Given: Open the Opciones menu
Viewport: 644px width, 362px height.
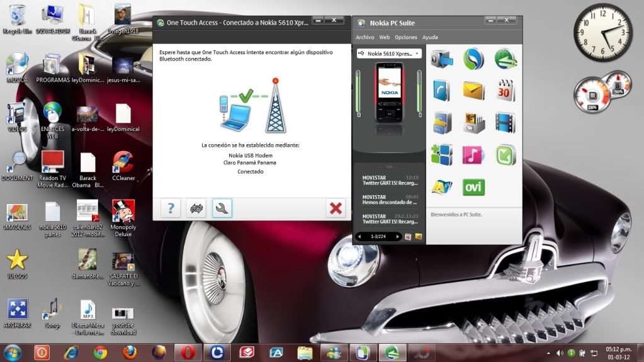Looking at the screenshot, I should pos(406,37).
